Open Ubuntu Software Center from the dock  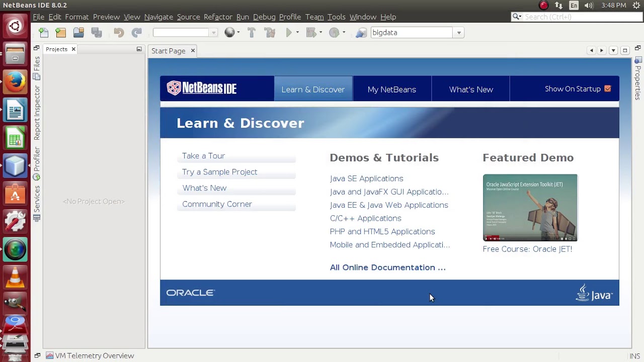pyautogui.click(x=15, y=194)
